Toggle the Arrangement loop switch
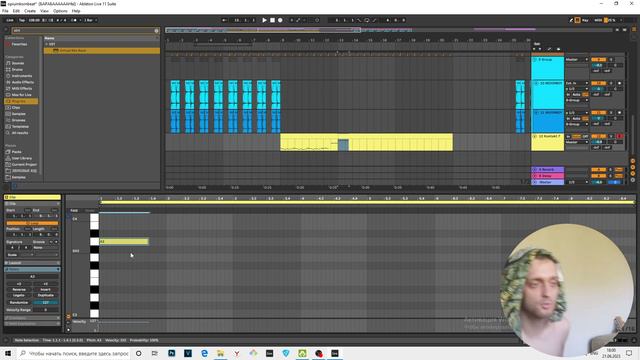 point(367,20)
